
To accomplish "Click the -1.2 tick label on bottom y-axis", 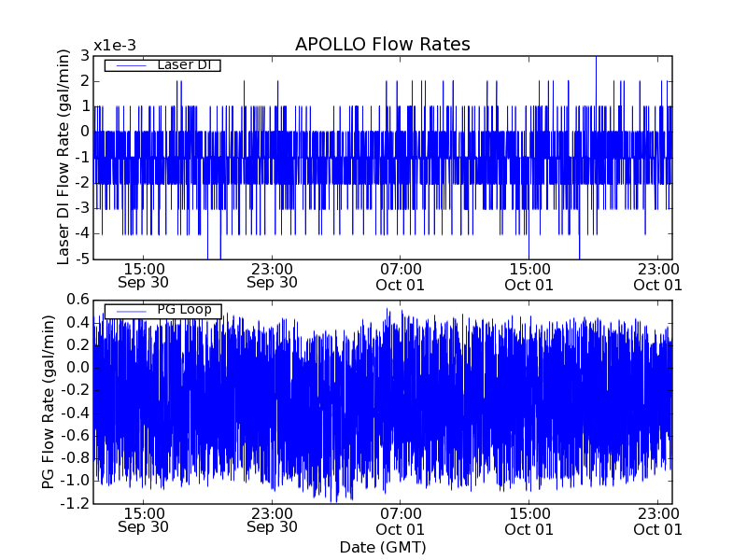I will pos(76,503).
